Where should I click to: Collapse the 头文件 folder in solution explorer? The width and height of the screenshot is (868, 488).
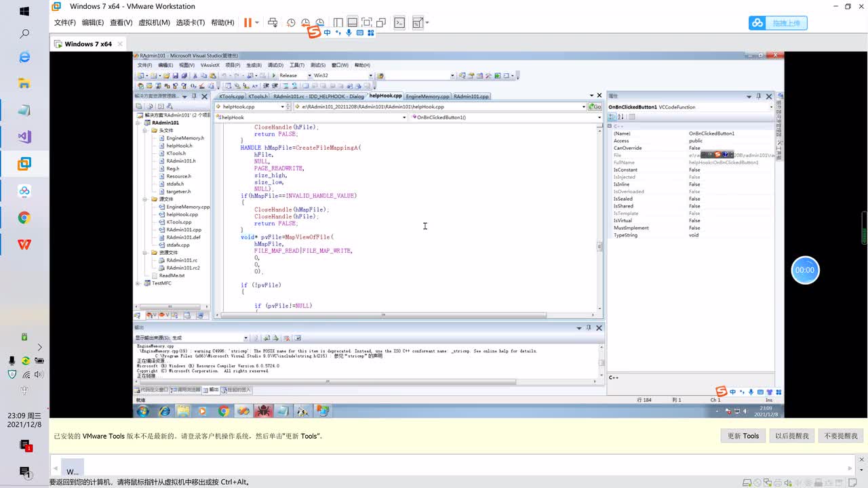pyautogui.click(x=145, y=130)
